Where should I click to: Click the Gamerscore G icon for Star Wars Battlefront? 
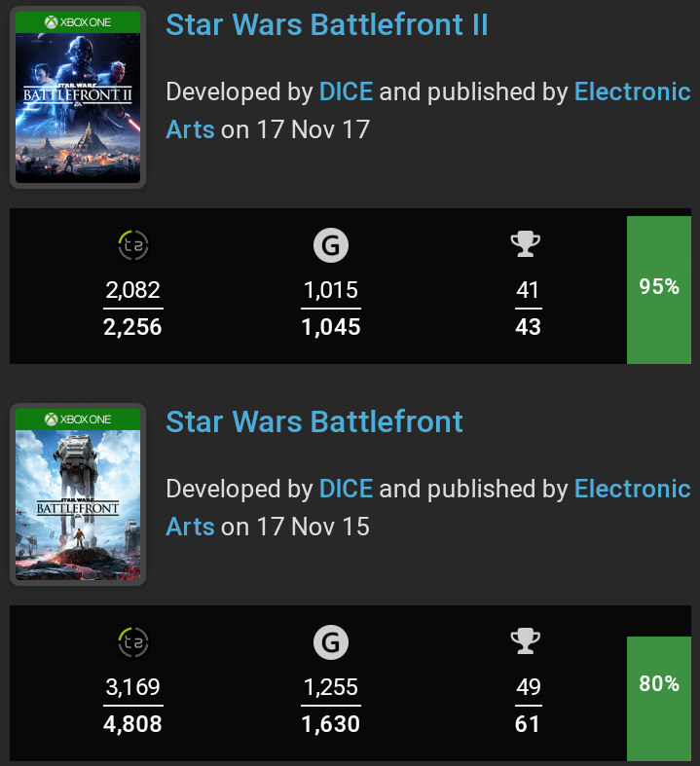pos(331,643)
